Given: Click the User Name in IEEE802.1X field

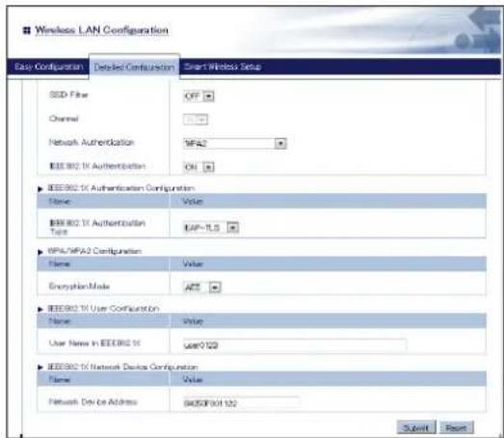Looking at the screenshot, I should (295, 345).
